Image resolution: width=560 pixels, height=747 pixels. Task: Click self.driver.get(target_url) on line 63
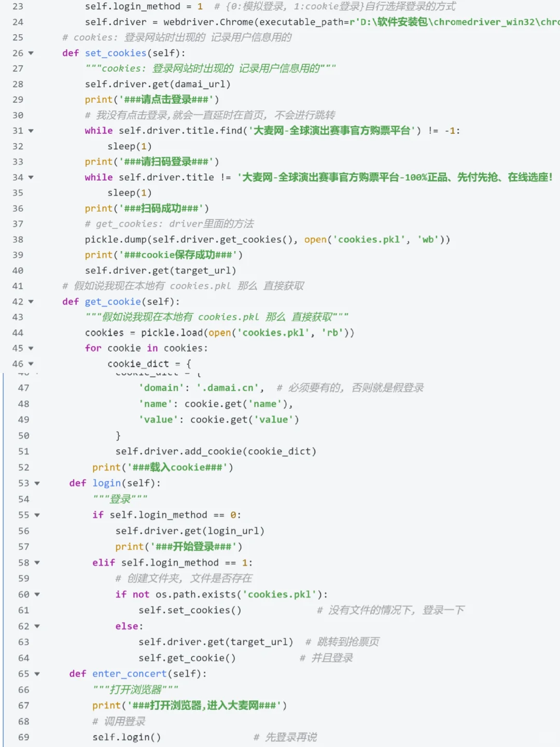216,642
